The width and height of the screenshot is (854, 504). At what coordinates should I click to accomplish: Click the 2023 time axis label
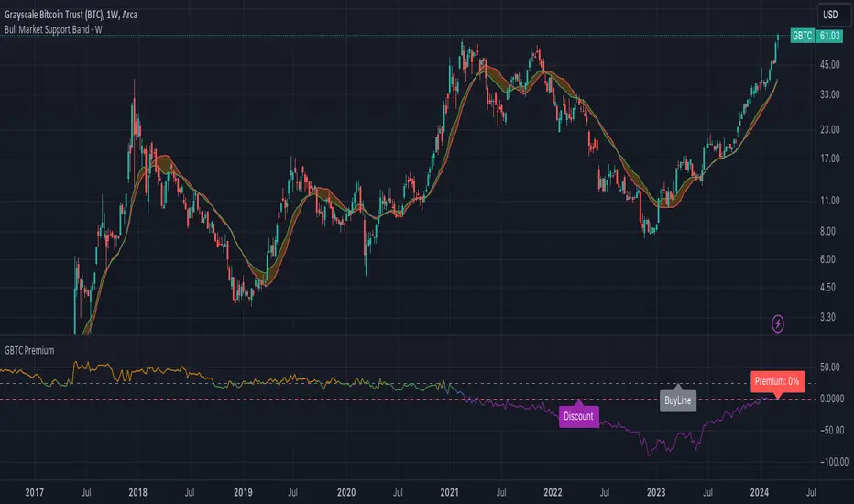656,493
